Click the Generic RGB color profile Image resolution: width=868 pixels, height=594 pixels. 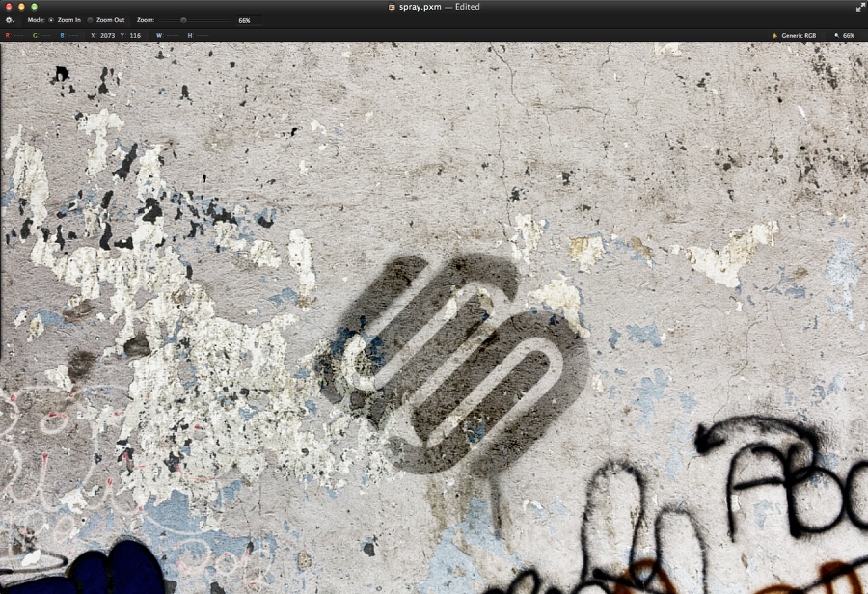(799, 35)
